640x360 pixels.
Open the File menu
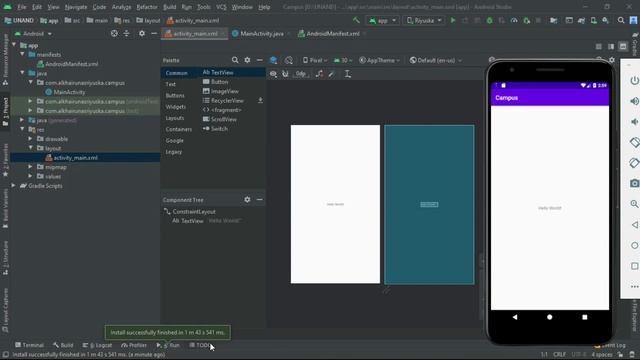(x=22, y=7)
